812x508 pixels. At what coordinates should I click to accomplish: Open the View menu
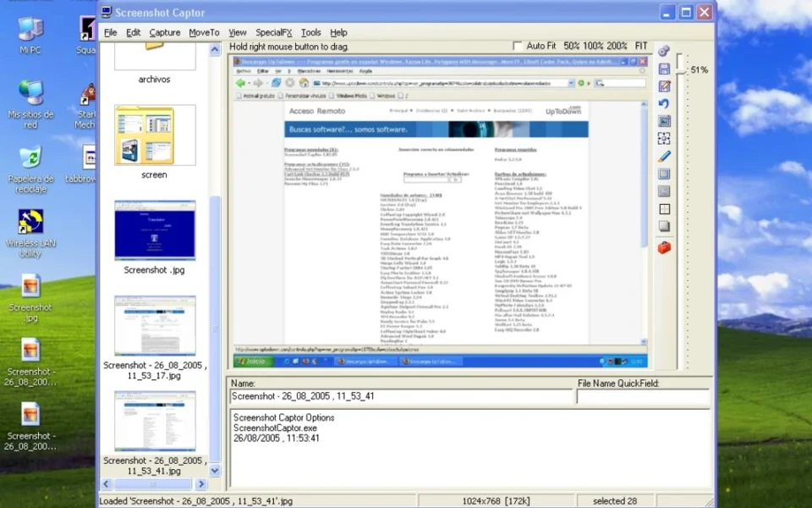point(237,32)
